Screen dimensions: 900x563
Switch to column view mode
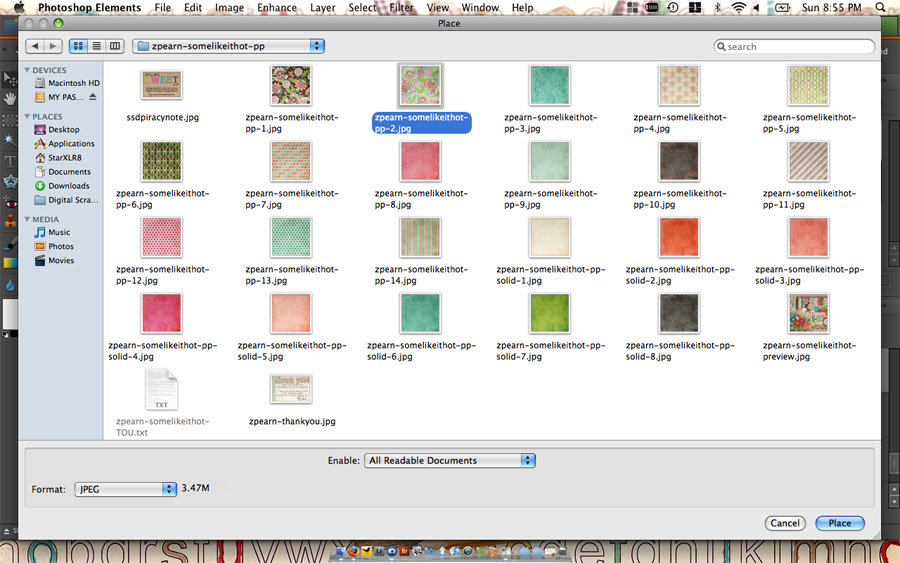[x=115, y=46]
